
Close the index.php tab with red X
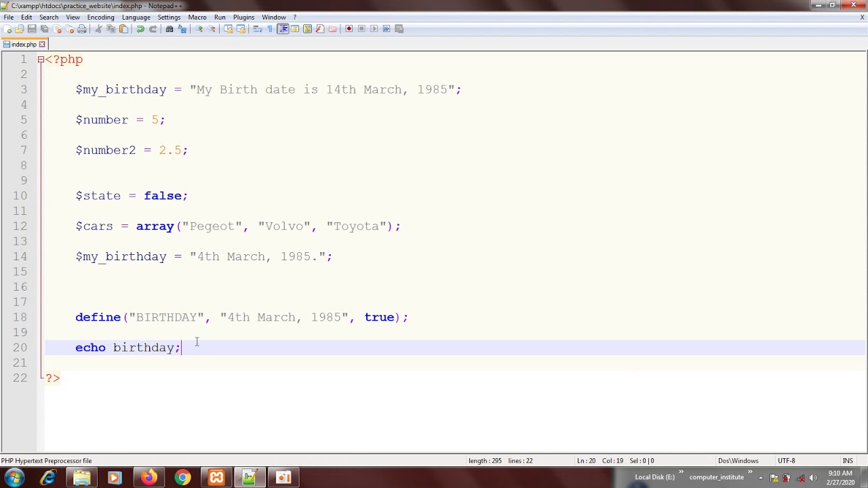pos(42,44)
